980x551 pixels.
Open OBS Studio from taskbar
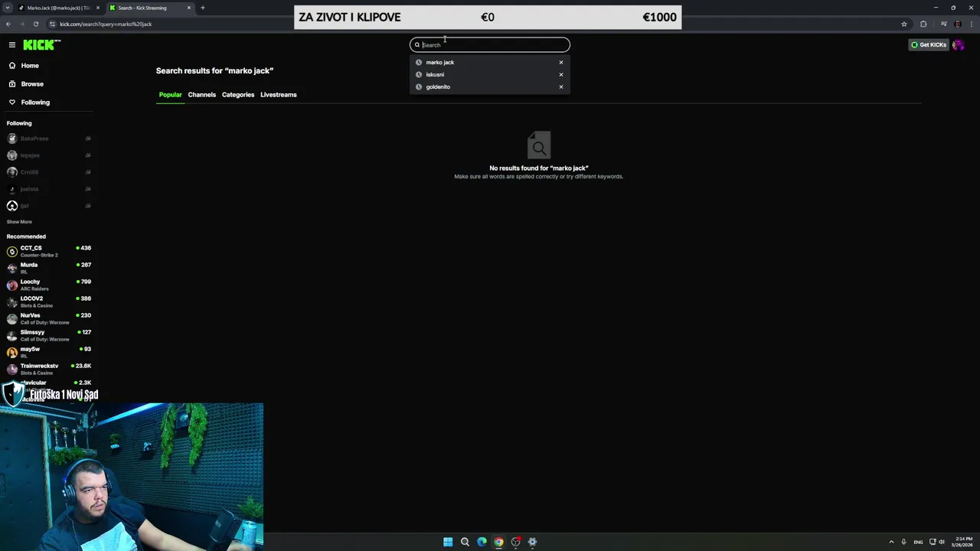515,542
